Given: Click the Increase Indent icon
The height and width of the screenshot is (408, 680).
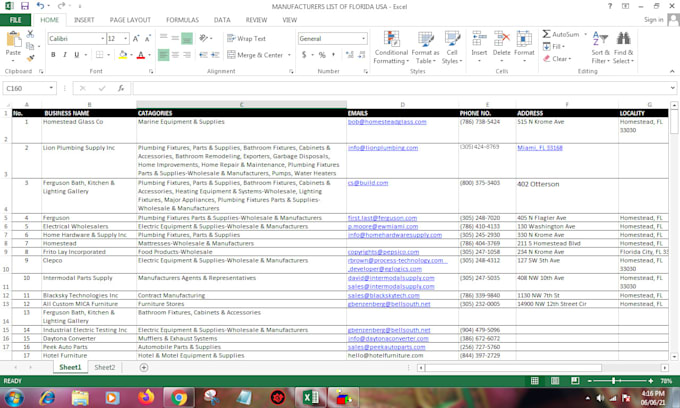Looking at the screenshot, I should point(215,55).
